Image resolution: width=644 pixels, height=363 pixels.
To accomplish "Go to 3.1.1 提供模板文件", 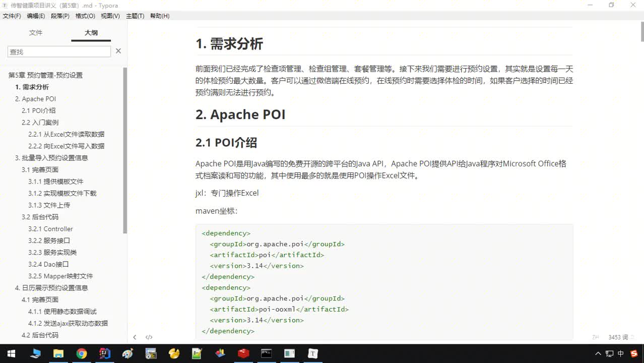I will click(55, 181).
